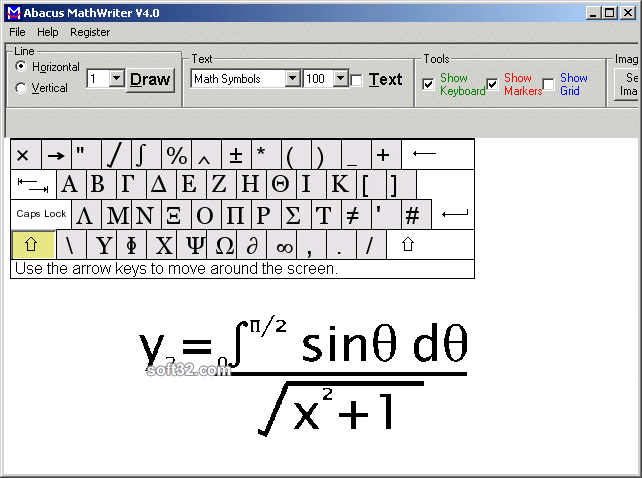Click the open parenthesis key
Viewport: 642px width, 478px height.
pyautogui.click(x=296, y=154)
